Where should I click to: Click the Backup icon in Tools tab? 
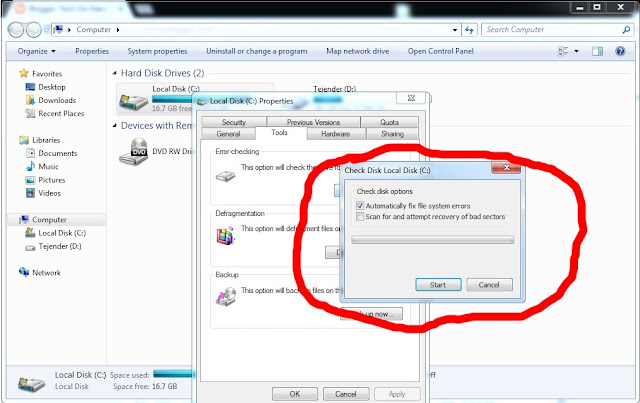click(x=226, y=297)
